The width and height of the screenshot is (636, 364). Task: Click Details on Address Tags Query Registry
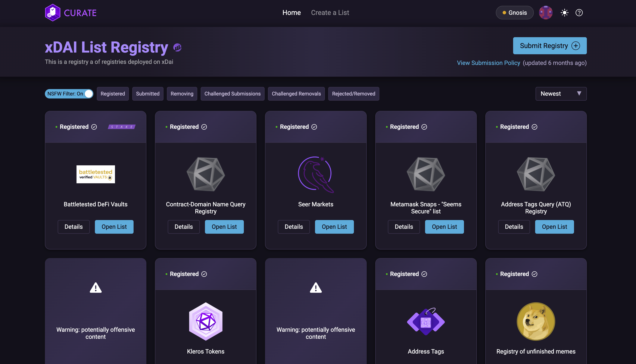point(514,227)
